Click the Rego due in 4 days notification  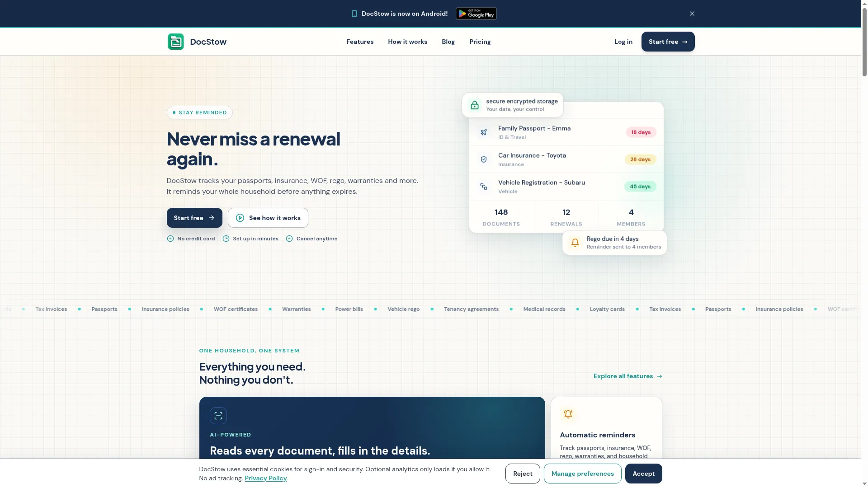[x=615, y=243]
